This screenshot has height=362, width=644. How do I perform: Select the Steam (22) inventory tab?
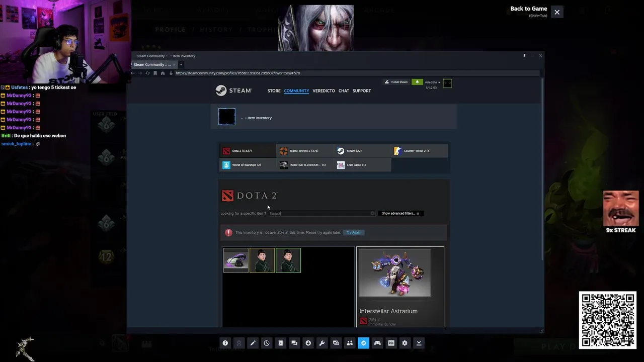click(x=362, y=151)
